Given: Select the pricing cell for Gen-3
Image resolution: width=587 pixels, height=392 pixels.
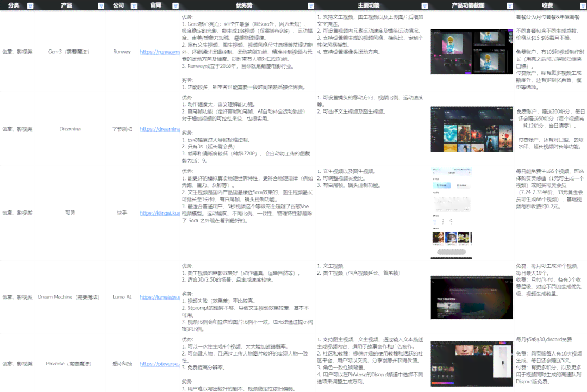Looking at the screenshot, I should [x=550, y=52].
